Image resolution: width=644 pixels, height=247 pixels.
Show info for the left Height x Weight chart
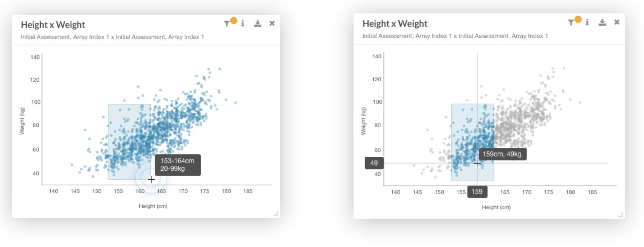tap(243, 23)
